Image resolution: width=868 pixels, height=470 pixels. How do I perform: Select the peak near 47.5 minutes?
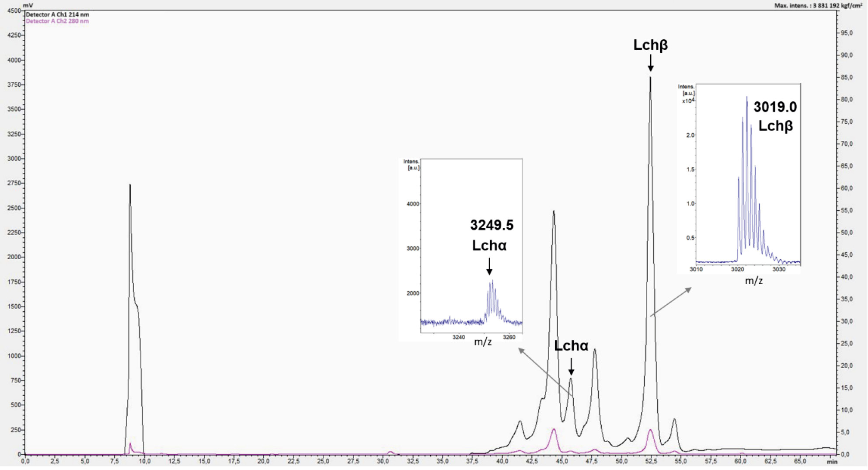pyautogui.click(x=594, y=350)
